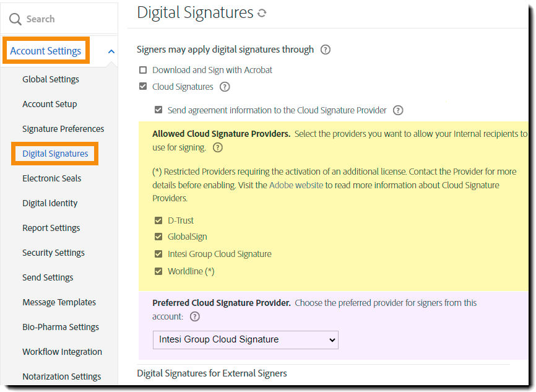
Task: Open help tooltip beside 'Signers may apply digital signatures through'
Action: coord(326,50)
